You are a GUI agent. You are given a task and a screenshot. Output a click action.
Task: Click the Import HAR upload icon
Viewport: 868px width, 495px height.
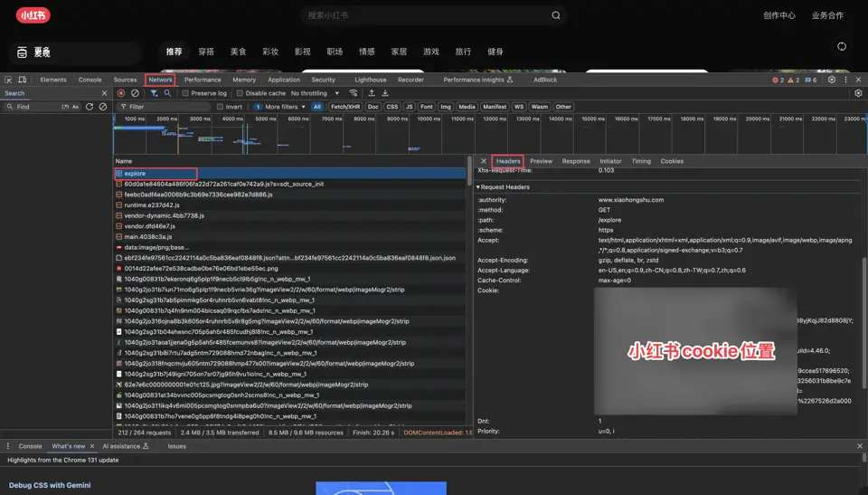tap(372, 93)
